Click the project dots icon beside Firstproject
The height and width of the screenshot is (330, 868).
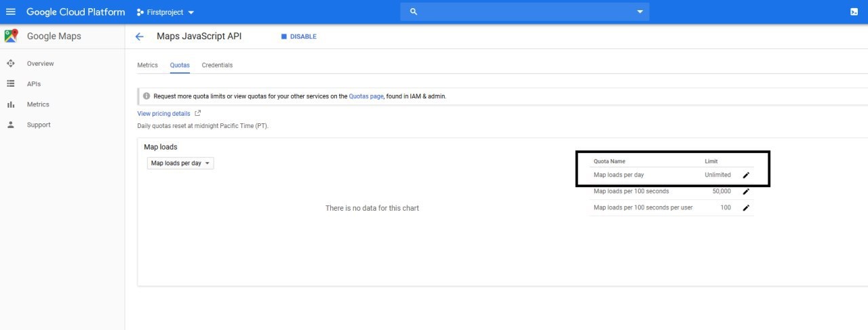[140, 12]
